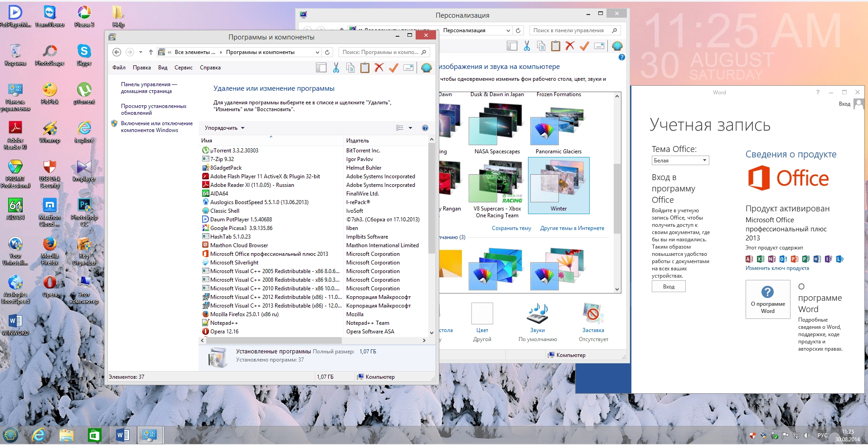Click the Cut scissors icon in Personalization window
This screenshot has width=868, height=445.
pos(527,45)
